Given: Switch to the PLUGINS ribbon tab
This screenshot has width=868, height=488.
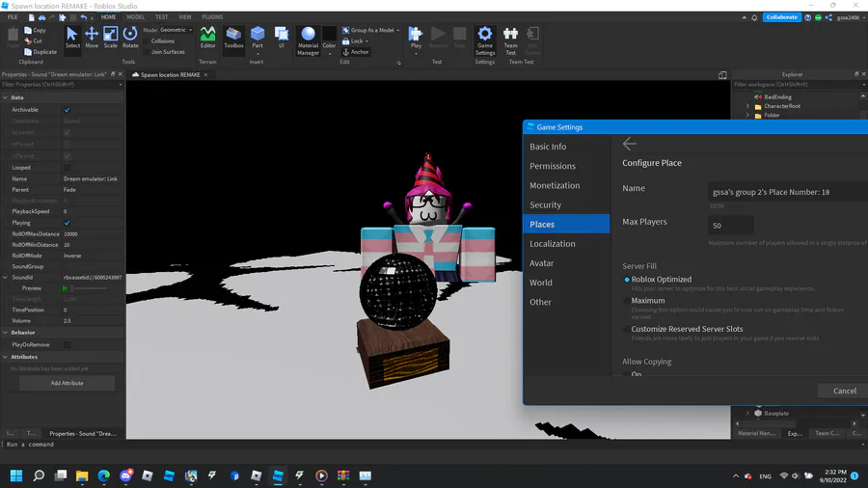Looking at the screenshot, I should click(212, 17).
